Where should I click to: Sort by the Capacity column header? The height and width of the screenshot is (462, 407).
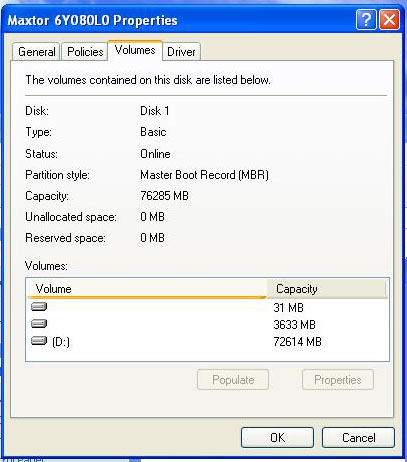(x=327, y=289)
